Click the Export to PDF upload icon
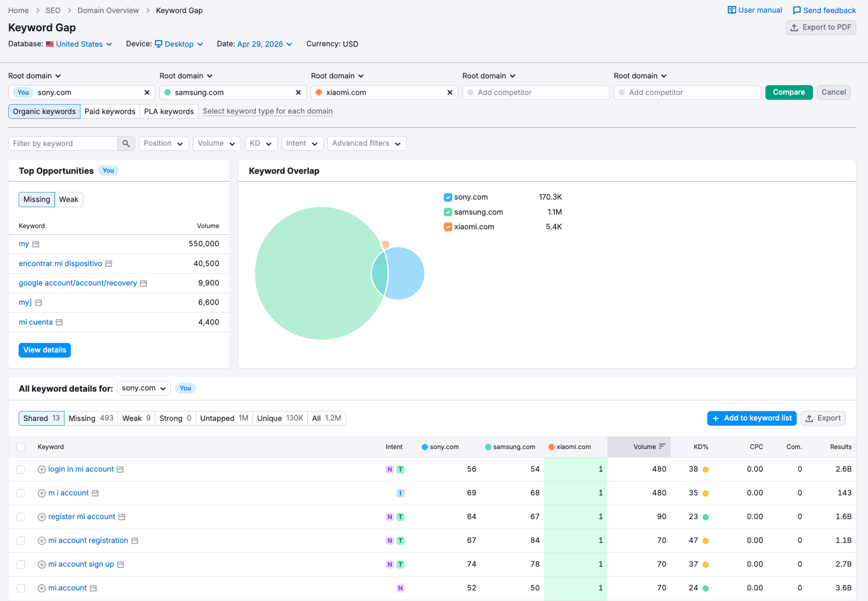868x601 pixels. pyautogui.click(x=794, y=28)
